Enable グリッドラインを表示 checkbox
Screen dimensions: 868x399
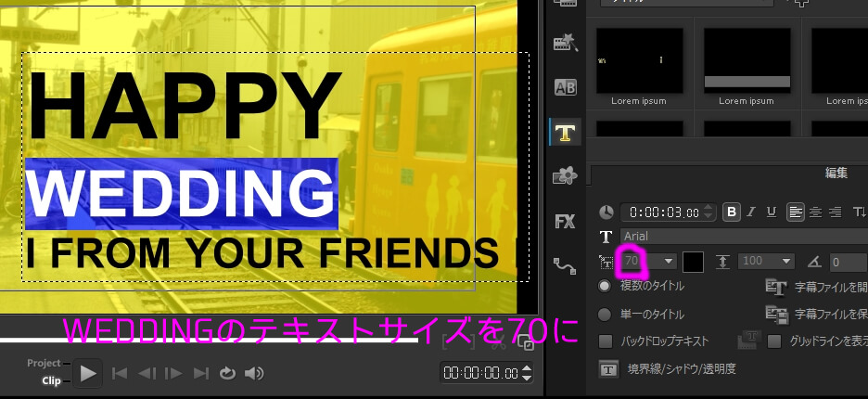[774, 341]
